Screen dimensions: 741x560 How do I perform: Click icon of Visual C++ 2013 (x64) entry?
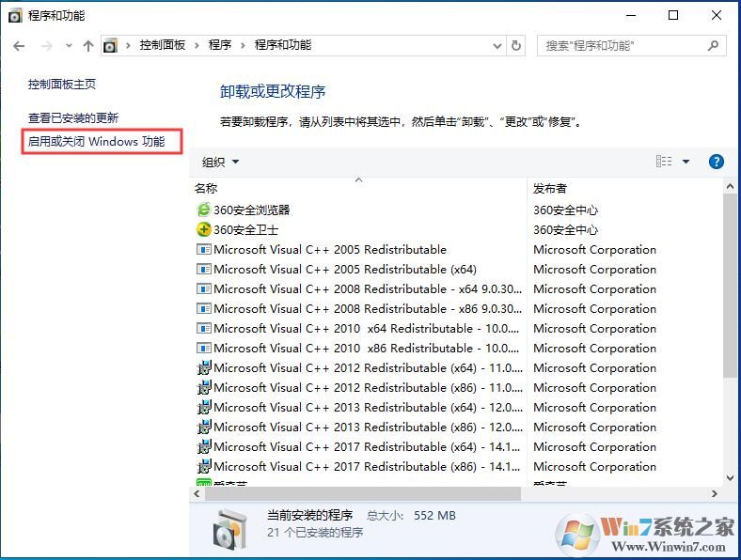[203, 408]
